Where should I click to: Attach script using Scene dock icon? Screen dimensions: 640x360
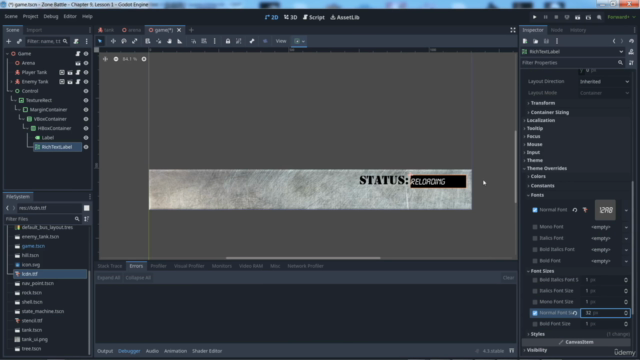(x=76, y=41)
